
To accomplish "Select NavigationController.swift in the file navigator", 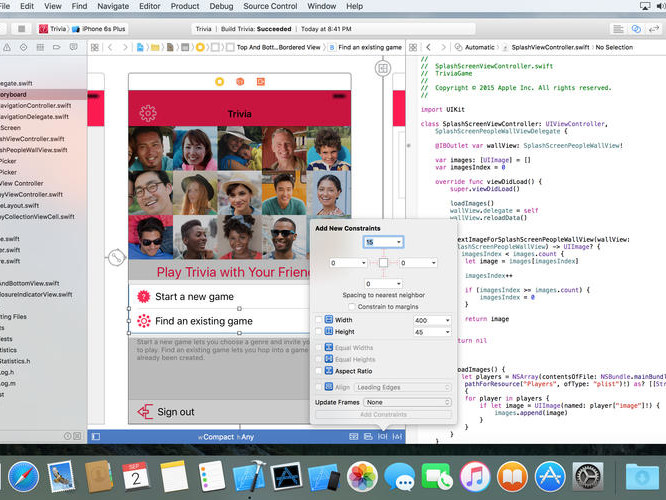I will [35, 105].
